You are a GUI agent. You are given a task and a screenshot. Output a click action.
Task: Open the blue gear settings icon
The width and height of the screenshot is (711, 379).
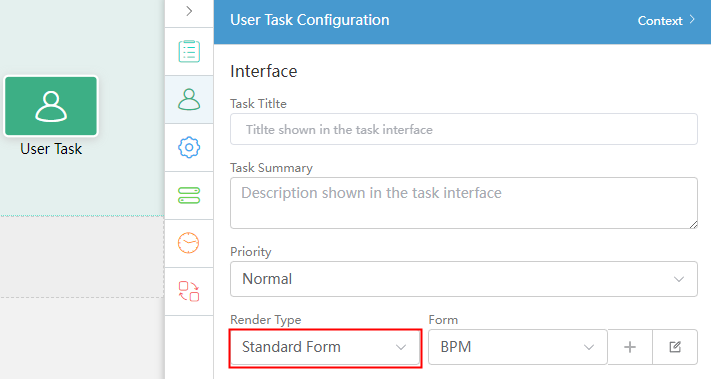point(189,147)
